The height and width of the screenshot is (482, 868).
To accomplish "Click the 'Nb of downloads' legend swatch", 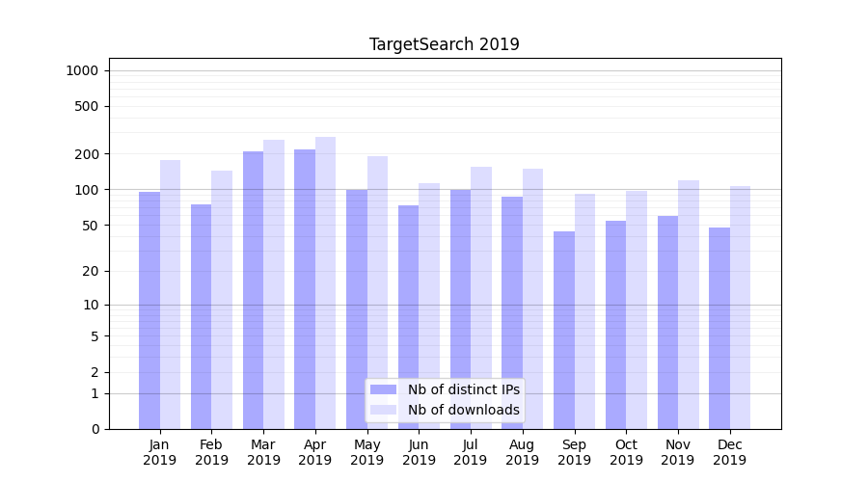I will click(383, 410).
